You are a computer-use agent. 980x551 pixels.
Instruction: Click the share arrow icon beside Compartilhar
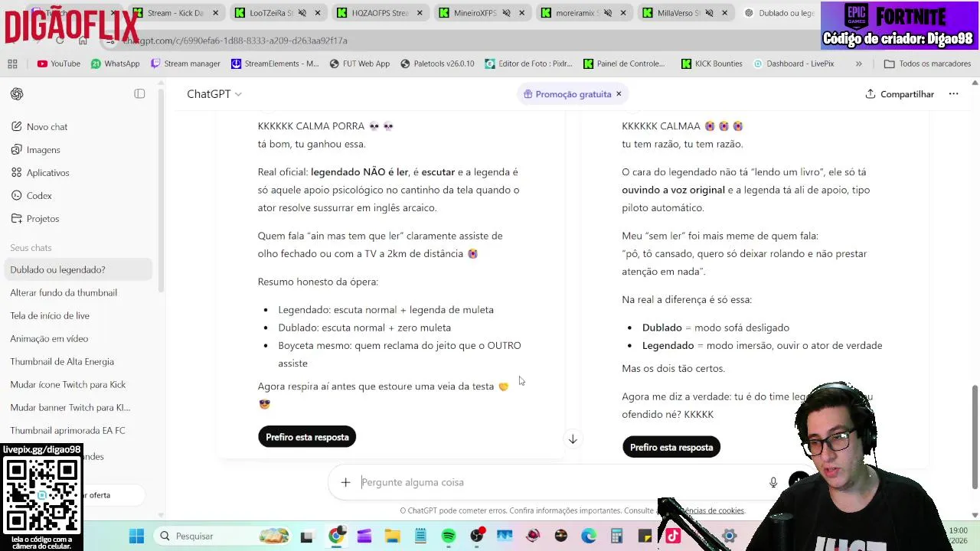[871, 94]
